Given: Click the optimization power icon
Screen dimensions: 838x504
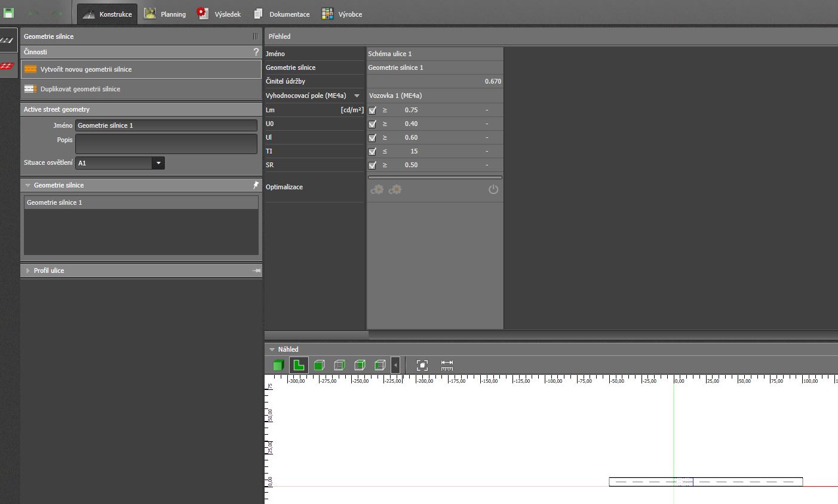Looking at the screenshot, I should [493, 189].
